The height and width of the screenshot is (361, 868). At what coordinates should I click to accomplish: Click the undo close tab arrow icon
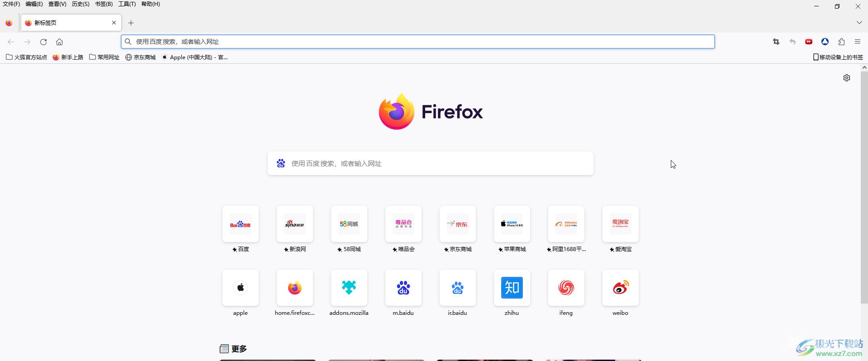792,42
